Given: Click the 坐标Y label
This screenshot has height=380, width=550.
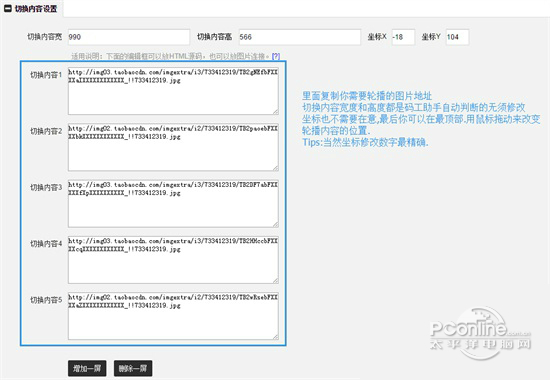Looking at the screenshot, I should [431, 37].
